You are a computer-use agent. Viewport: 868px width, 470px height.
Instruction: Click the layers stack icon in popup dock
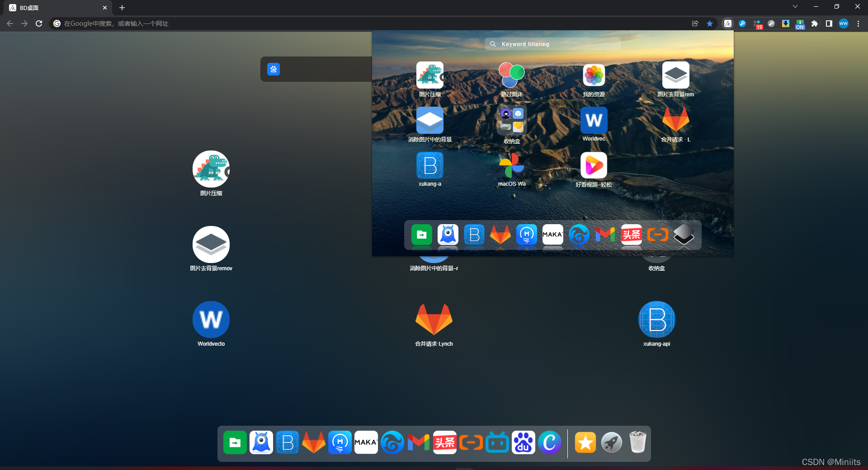(x=684, y=235)
